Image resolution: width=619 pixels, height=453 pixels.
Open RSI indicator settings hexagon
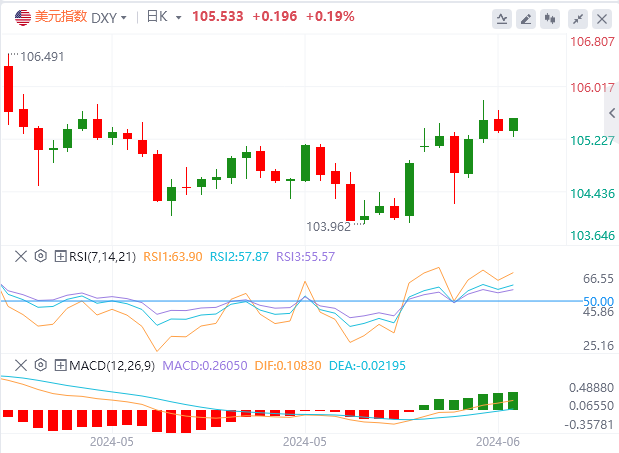(x=41, y=256)
